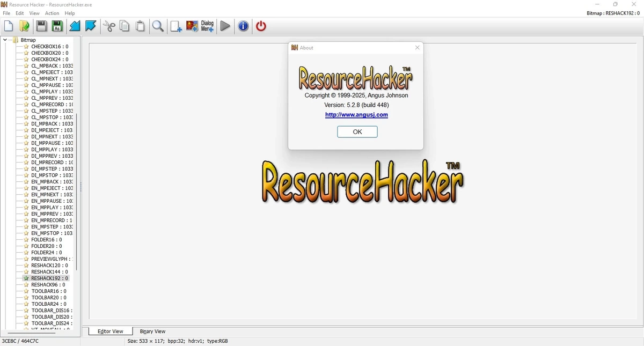Click the star icon beside CHECKBOX16 : 0

click(26, 47)
